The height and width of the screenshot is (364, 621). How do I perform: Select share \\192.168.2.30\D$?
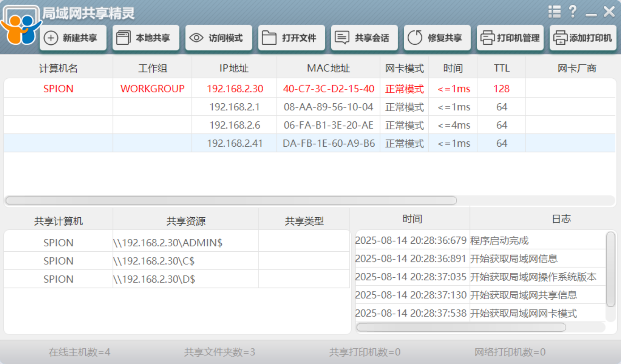tap(154, 279)
